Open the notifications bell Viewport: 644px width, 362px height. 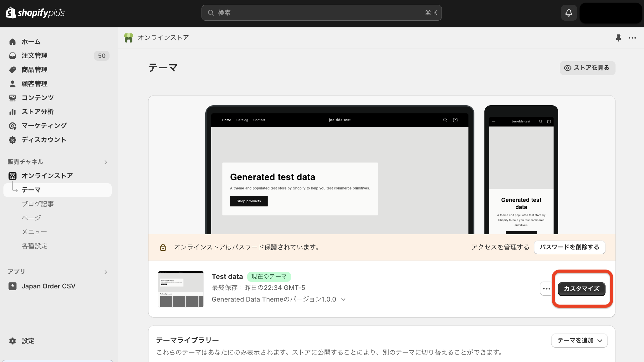point(569,13)
